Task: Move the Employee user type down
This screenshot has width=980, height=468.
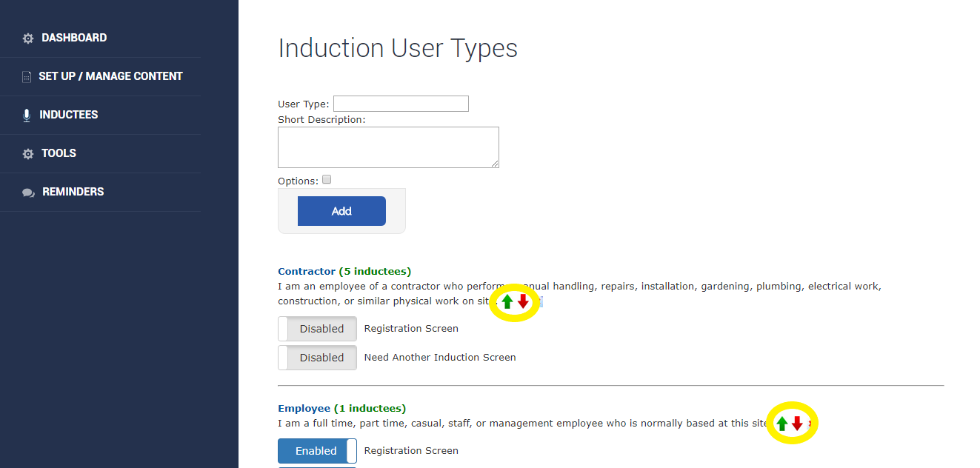Action: (x=797, y=424)
